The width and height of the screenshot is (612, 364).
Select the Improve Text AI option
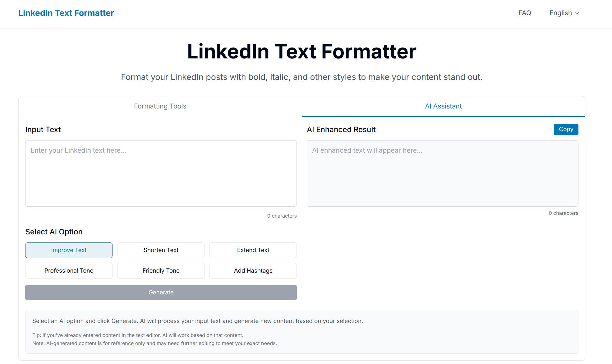(x=69, y=250)
